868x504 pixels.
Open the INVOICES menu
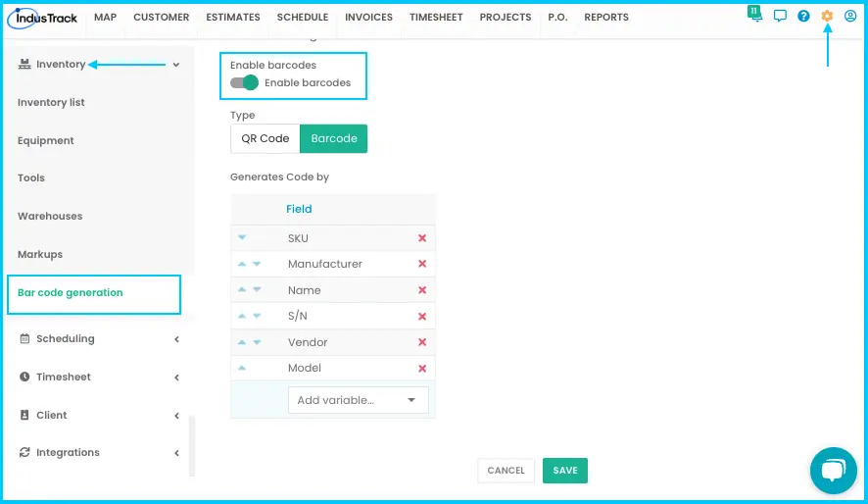click(x=368, y=18)
